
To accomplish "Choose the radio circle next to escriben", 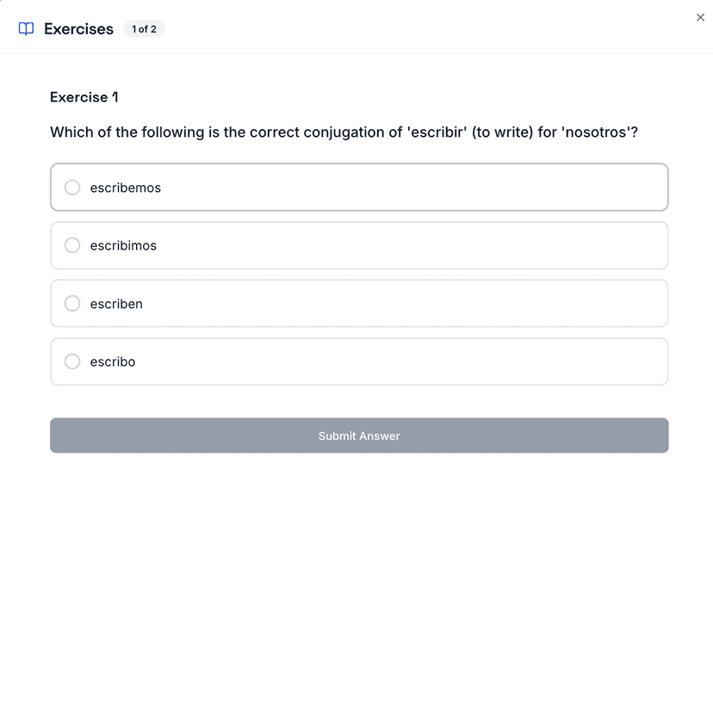I will pyautogui.click(x=72, y=304).
